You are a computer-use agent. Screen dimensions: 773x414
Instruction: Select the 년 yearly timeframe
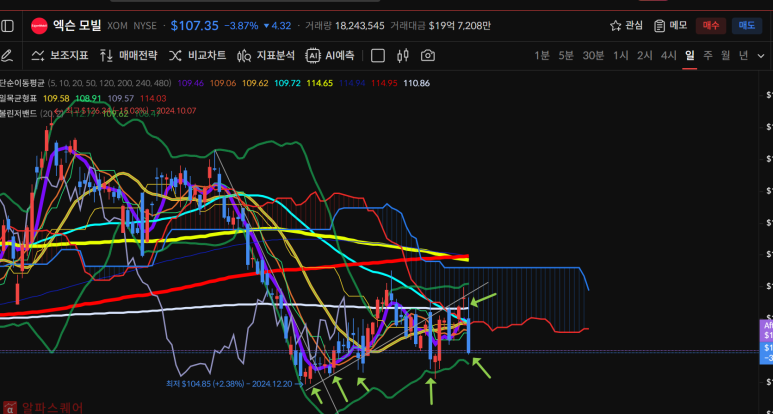click(x=743, y=56)
